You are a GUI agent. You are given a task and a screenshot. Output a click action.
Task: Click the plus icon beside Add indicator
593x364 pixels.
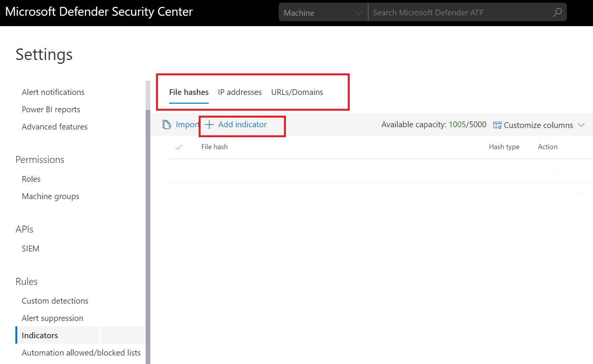pyautogui.click(x=209, y=125)
